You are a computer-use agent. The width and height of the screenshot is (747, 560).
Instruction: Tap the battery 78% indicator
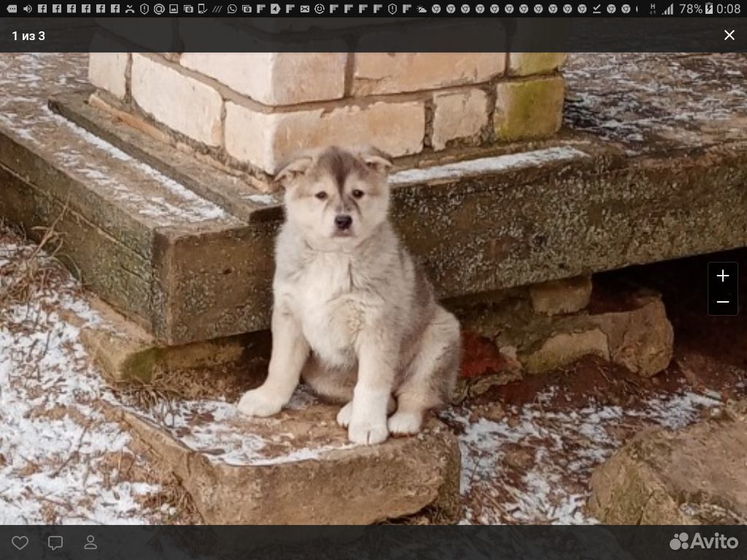click(x=690, y=9)
